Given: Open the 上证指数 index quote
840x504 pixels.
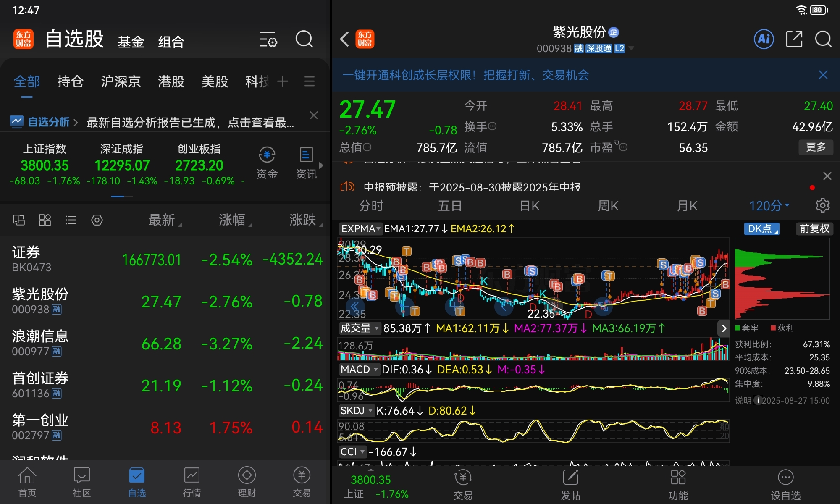Looking at the screenshot, I should point(45,164).
